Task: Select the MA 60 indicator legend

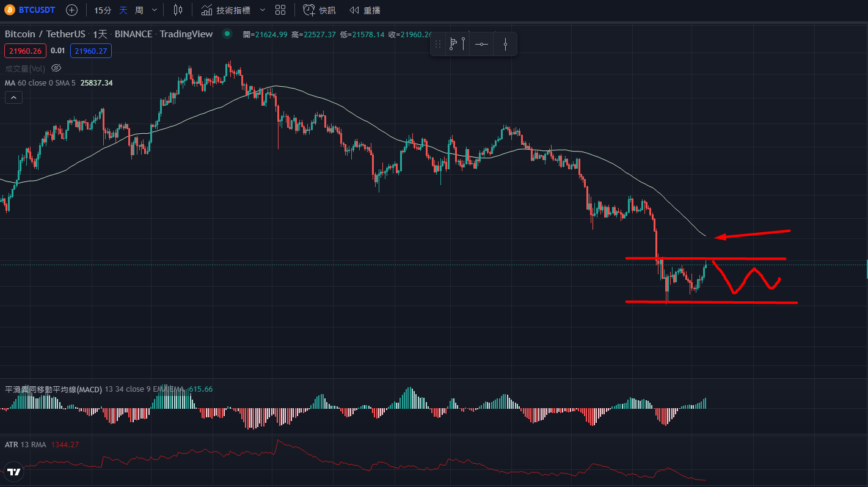Action: [x=40, y=82]
